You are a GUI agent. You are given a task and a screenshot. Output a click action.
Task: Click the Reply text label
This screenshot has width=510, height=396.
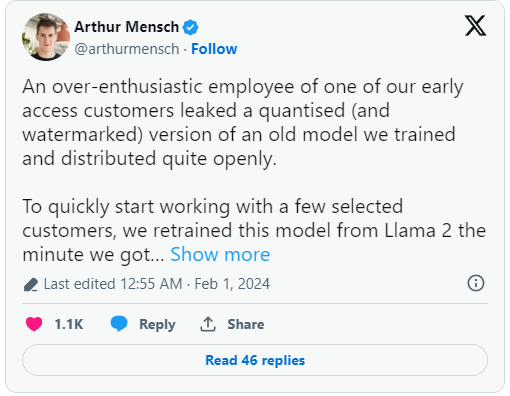[x=157, y=324]
